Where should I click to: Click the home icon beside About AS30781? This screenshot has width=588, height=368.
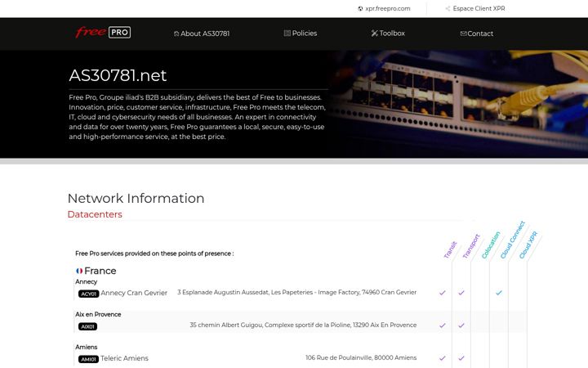(176, 34)
